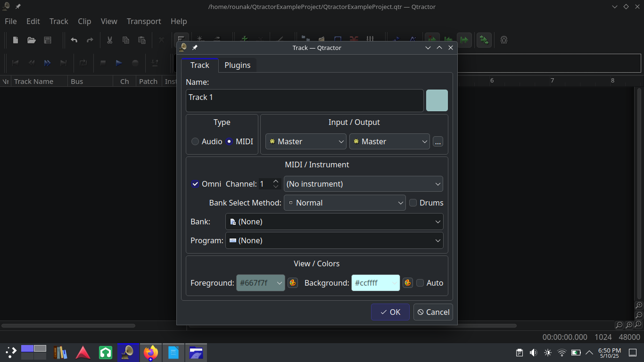Toggle the Punch in/out transport icon
644x362 pixels.
pos(155,63)
